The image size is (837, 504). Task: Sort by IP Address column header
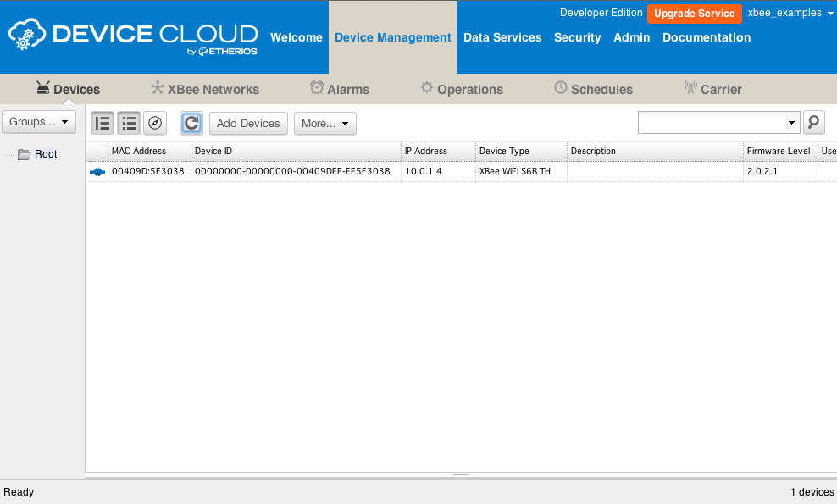[438, 151]
